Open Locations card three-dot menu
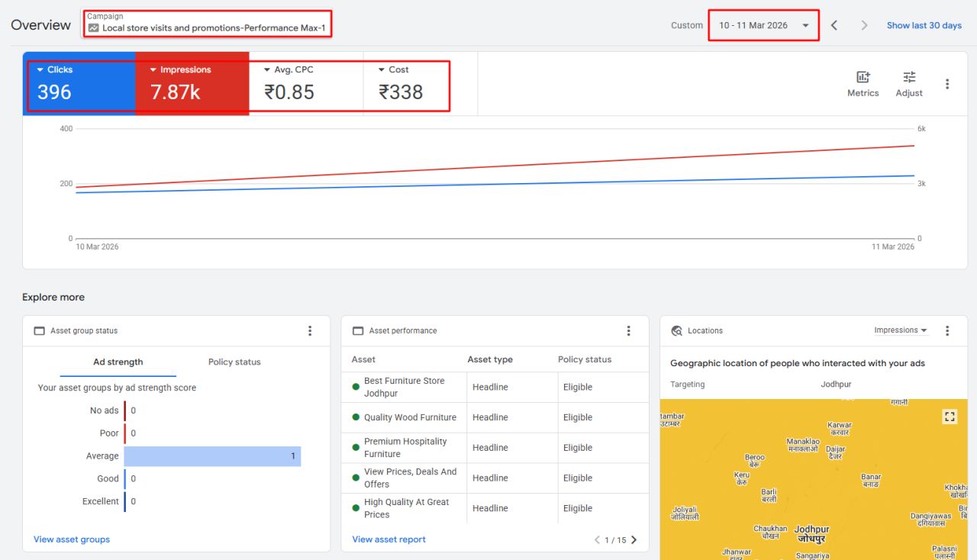Viewport: 977px width, 560px height. point(947,330)
